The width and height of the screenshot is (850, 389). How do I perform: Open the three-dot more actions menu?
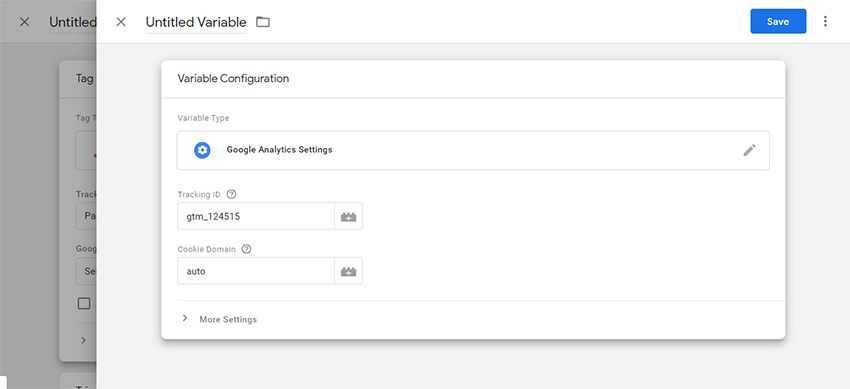click(825, 21)
